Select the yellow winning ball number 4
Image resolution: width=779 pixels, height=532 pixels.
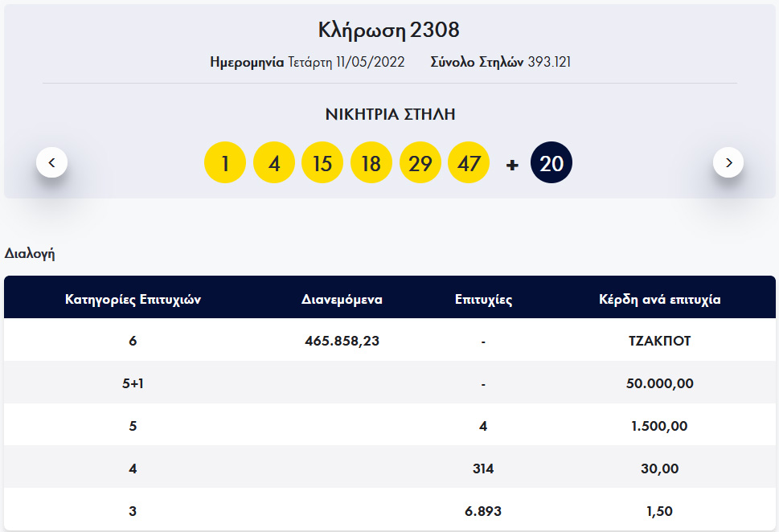point(274,163)
